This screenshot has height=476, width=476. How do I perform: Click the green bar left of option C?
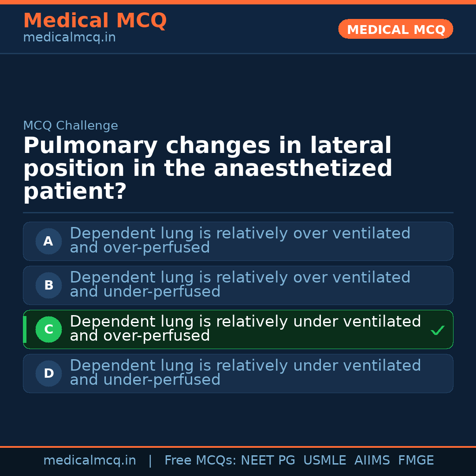point(25,329)
